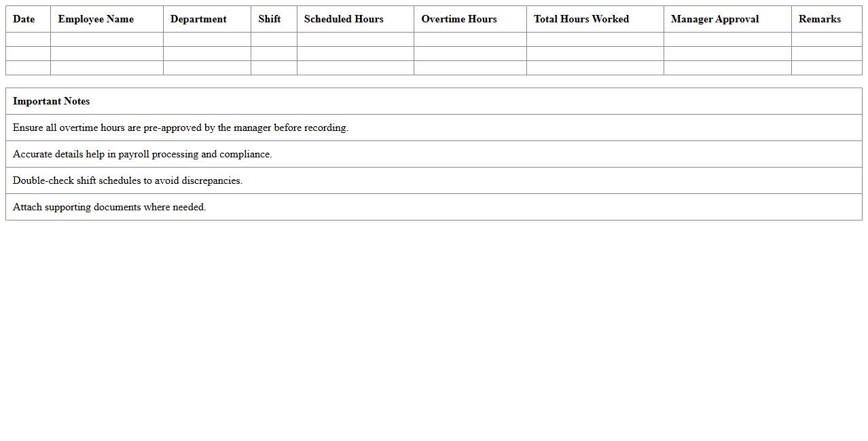
Task: Click the Total Hours Worked header
Action: click(581, 19)
